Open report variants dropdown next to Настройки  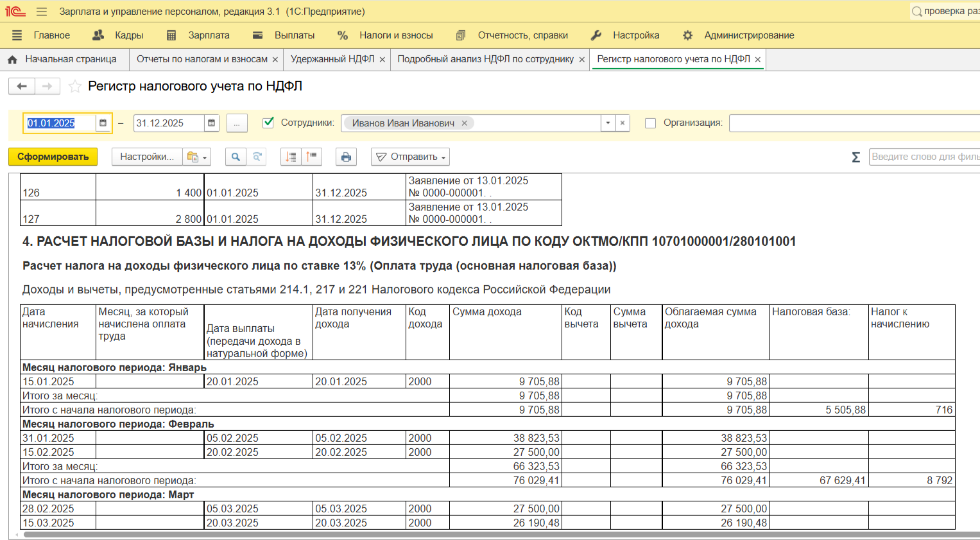click(x=196, y=157)
